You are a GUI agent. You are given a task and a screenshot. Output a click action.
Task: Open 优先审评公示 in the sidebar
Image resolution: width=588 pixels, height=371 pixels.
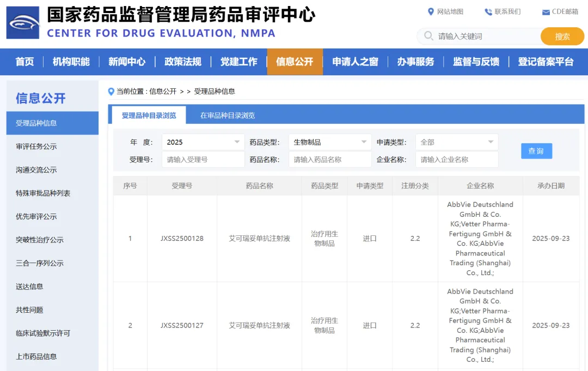pyautogui.click(x=36, y=216)
